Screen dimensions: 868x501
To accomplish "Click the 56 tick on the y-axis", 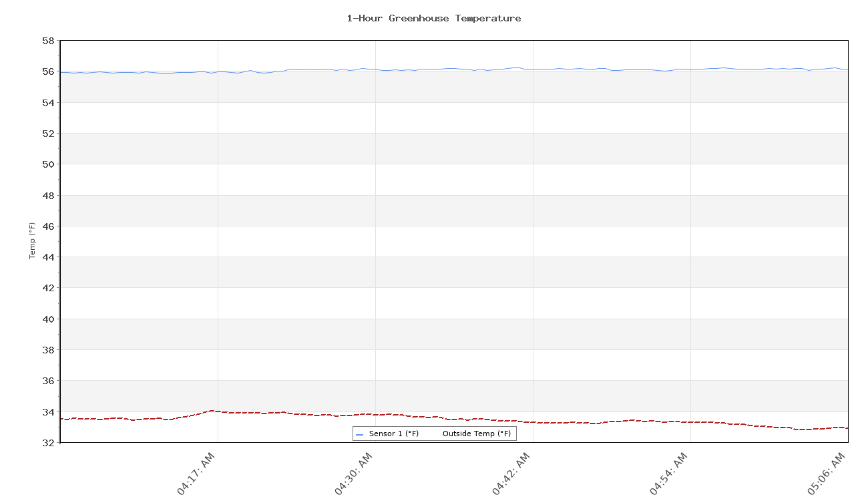I will click(x=47, y=71).
